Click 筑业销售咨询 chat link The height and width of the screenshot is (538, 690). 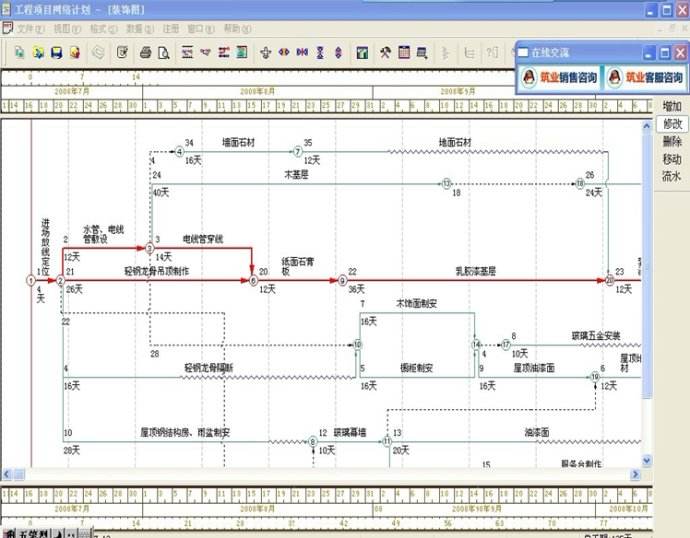(559, 78)
